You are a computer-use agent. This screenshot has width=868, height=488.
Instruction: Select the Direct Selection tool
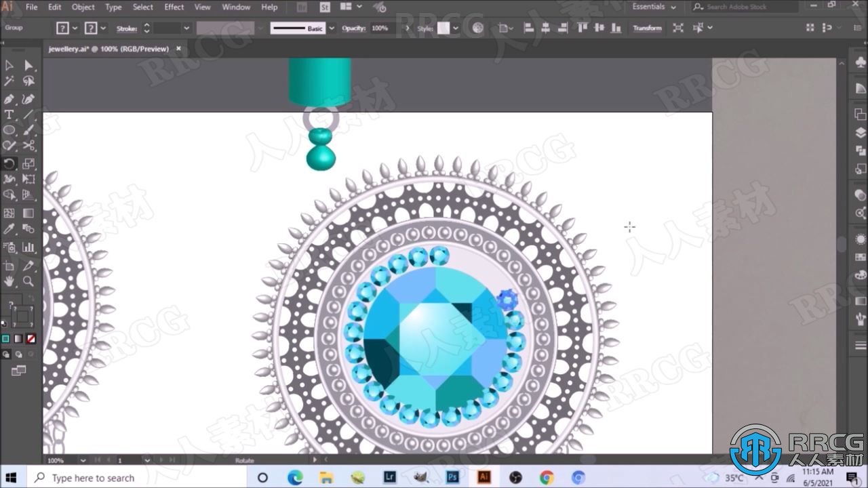(28, 65)
